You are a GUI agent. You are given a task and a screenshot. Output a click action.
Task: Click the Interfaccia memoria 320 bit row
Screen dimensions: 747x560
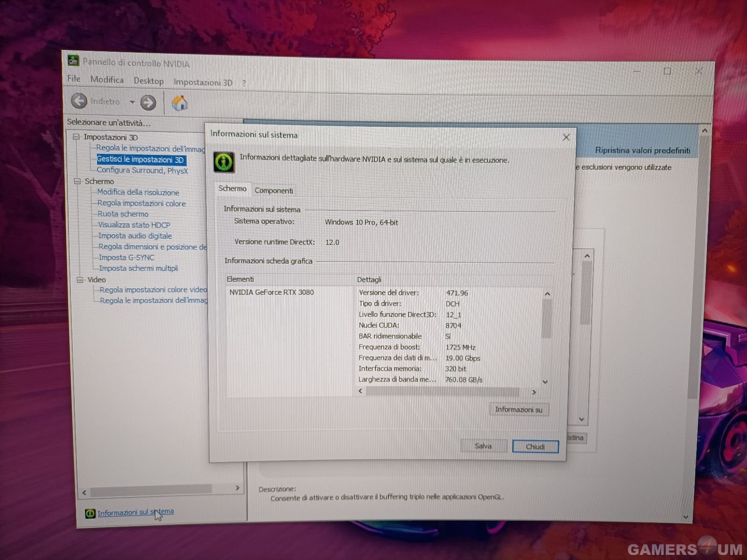pos(412,368)
